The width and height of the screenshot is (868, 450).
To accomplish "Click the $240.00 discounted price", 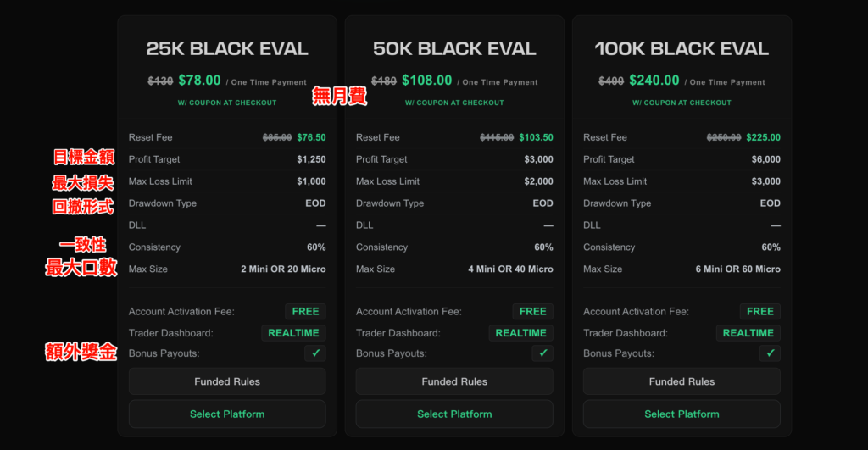I will 654,81.
